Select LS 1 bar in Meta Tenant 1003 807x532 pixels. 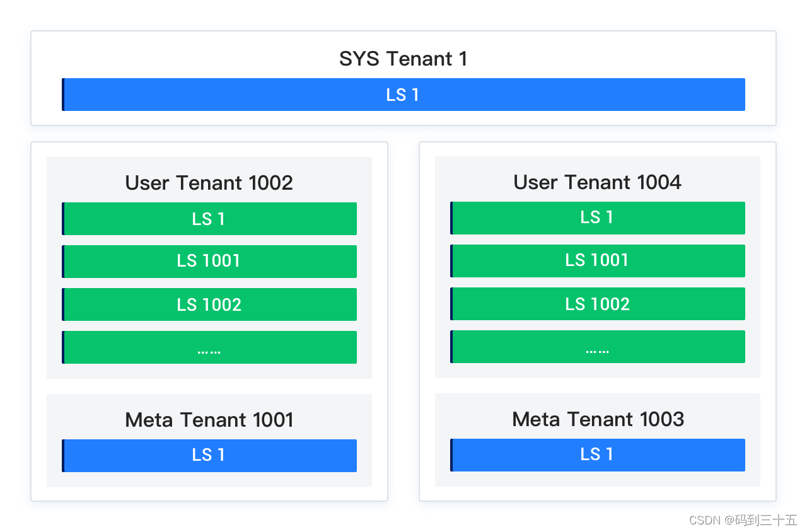598,455
